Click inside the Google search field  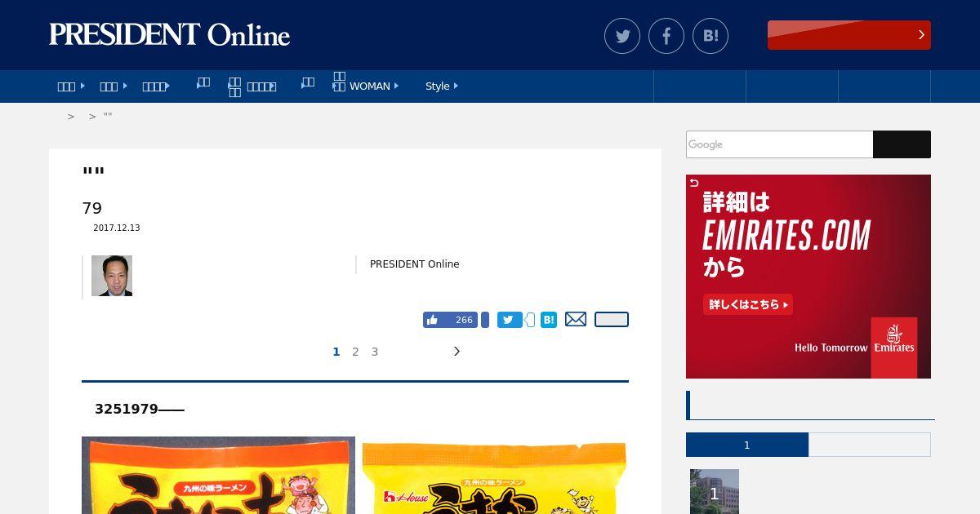coord(779,144)
